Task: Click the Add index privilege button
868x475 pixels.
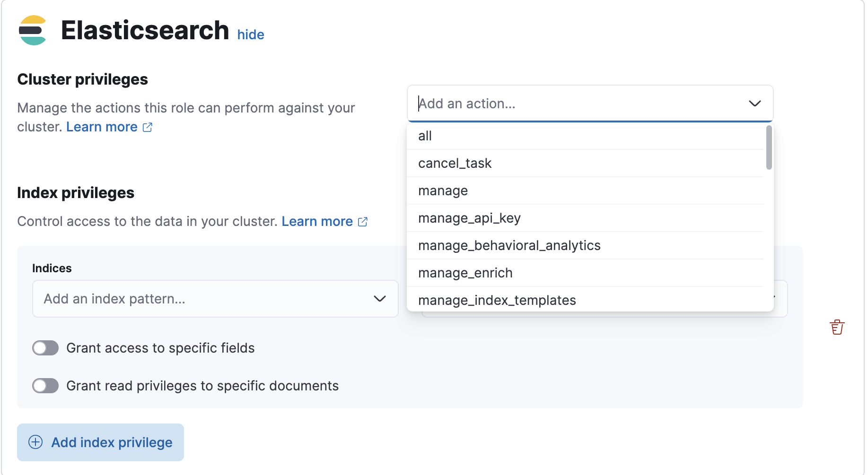Action: [100, 442]
